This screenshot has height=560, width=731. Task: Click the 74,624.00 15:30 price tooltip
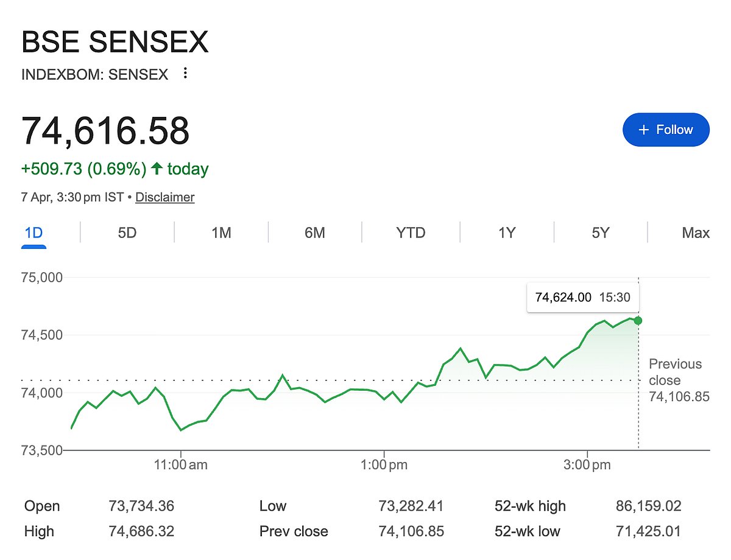point(582,298)
